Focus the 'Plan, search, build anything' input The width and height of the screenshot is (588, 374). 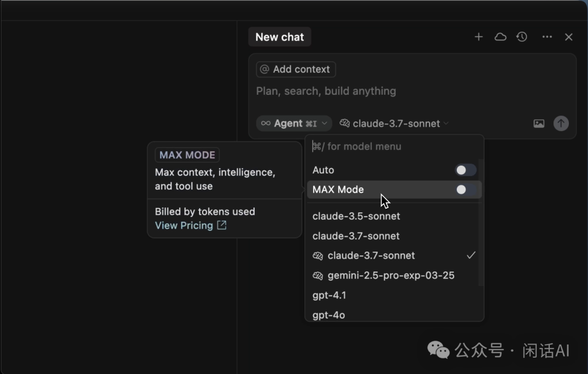point(381,91)
